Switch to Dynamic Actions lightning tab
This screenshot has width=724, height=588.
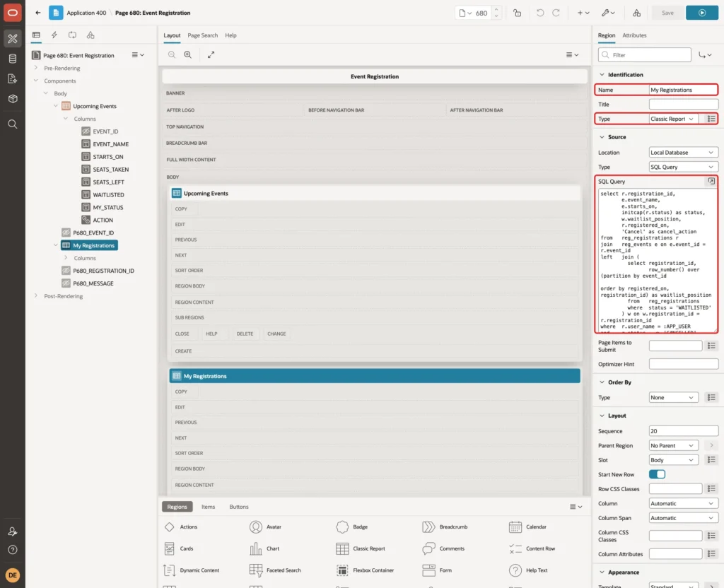(54, 35)
